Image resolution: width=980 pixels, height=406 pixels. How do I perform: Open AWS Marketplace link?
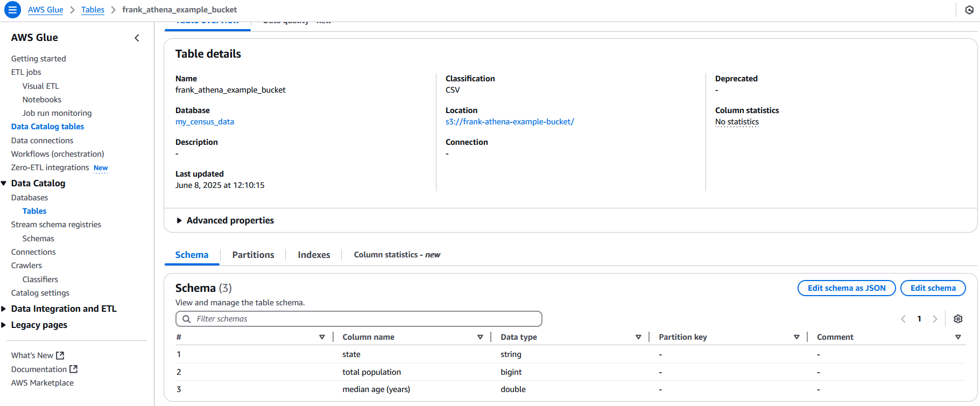pyautogui.click(x=43, y=383)
